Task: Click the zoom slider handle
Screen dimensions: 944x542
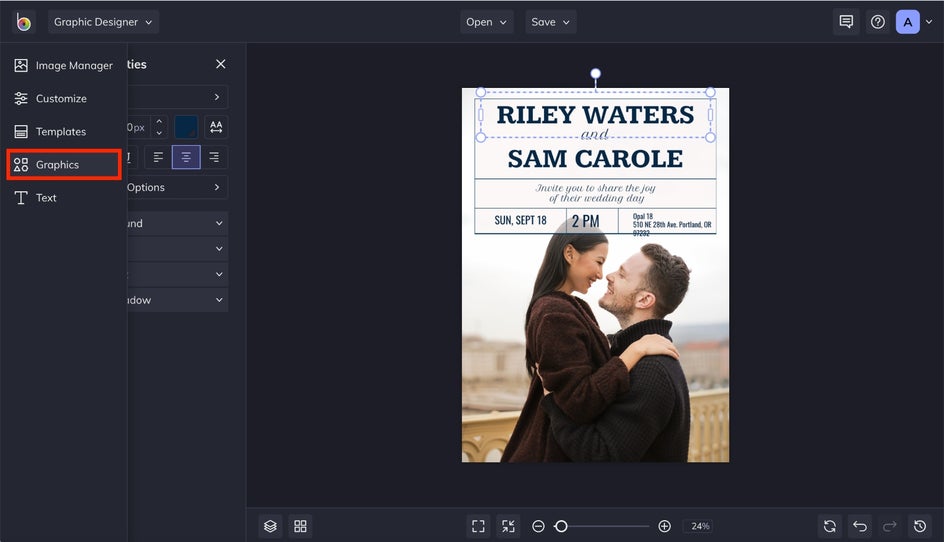Action: (x=561, y=526)
